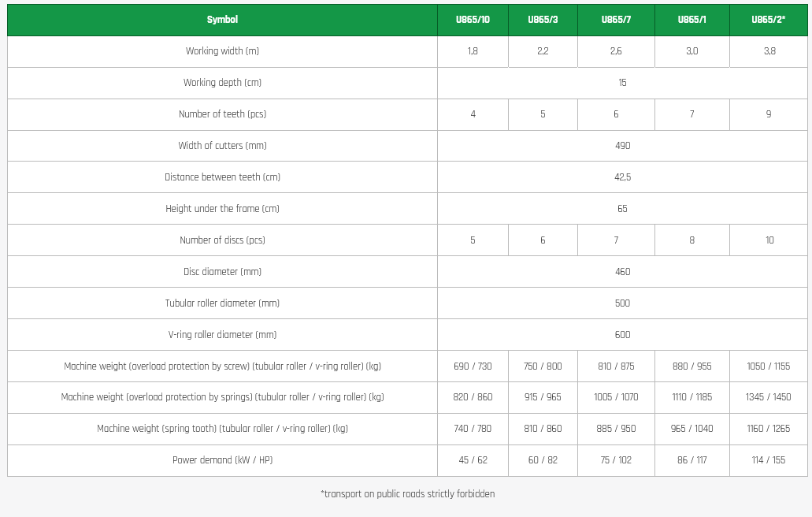Click the Tubular roller diameter value 500
The height and width of the screenshot is (517, 812).
(622, 303)
